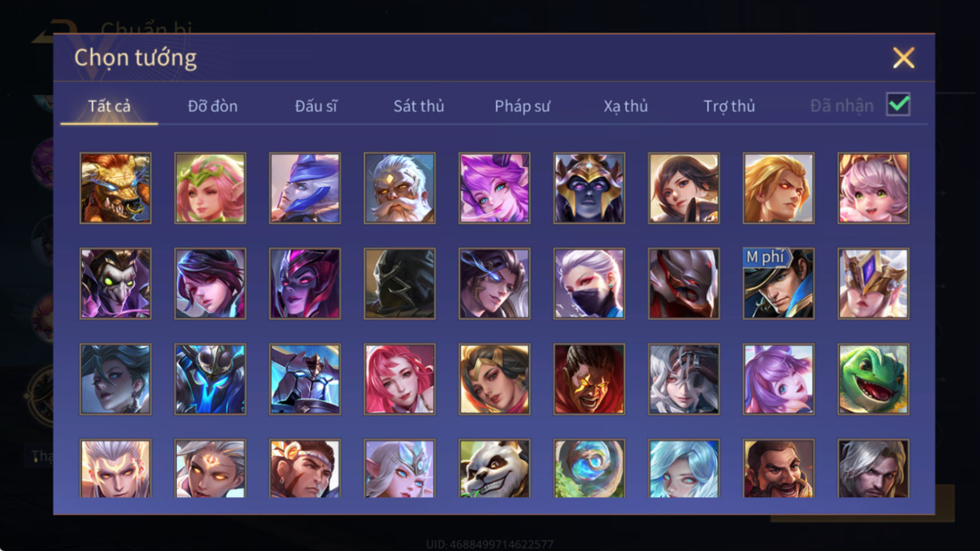This screenshot has height=551, width=980.
Task: Pick the hero tagged 'M phí'
Action: point(778,284)
